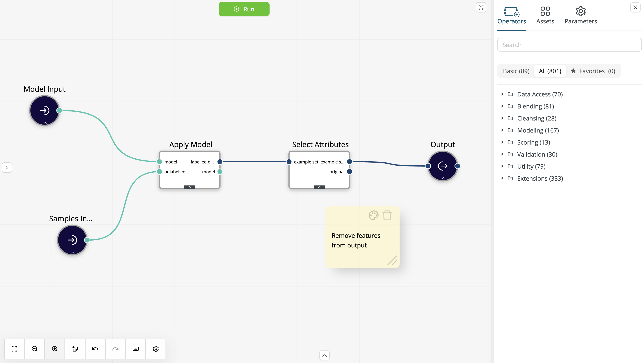Click the add sticky note icon
This screenshot has height=363, width=644.
(75, 349)
